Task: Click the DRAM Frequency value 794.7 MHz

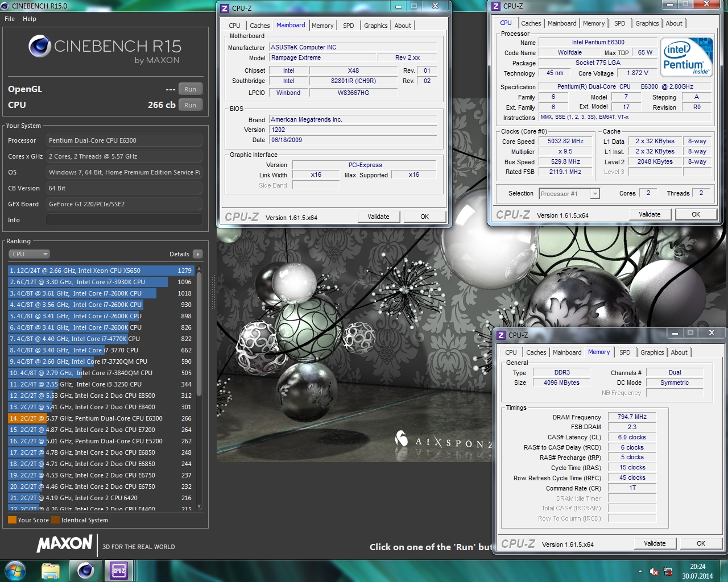Action: [x=632, y=417]
